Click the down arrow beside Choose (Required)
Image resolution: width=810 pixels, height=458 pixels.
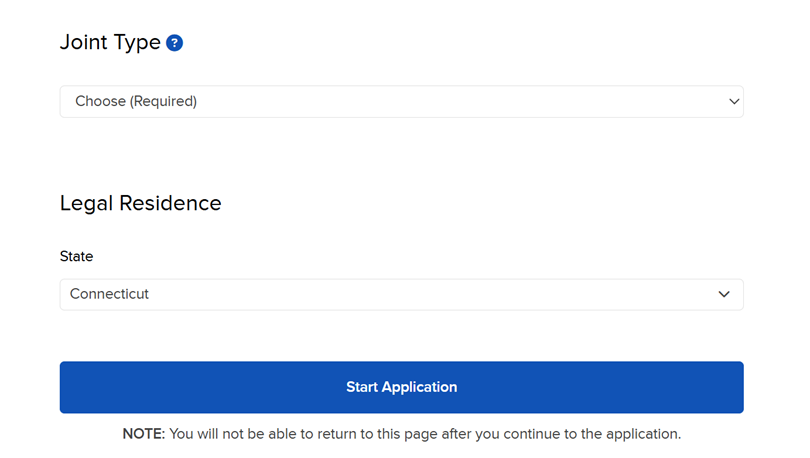[734, 101]
